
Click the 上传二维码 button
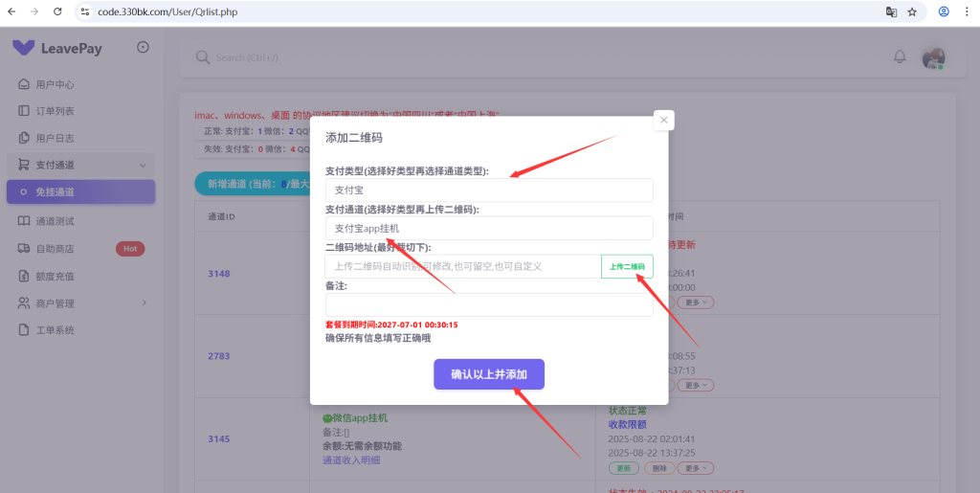[627, 266]
